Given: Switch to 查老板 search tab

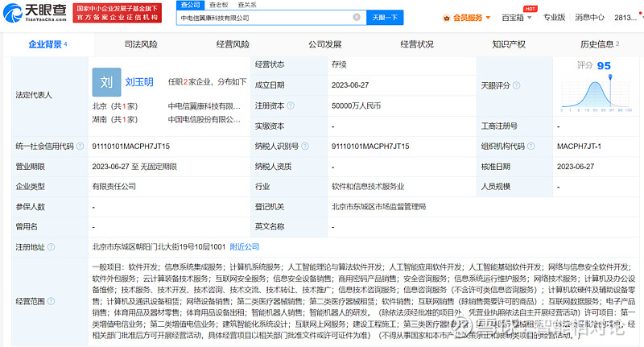Looking at the screenshot, I should [218, 5].
